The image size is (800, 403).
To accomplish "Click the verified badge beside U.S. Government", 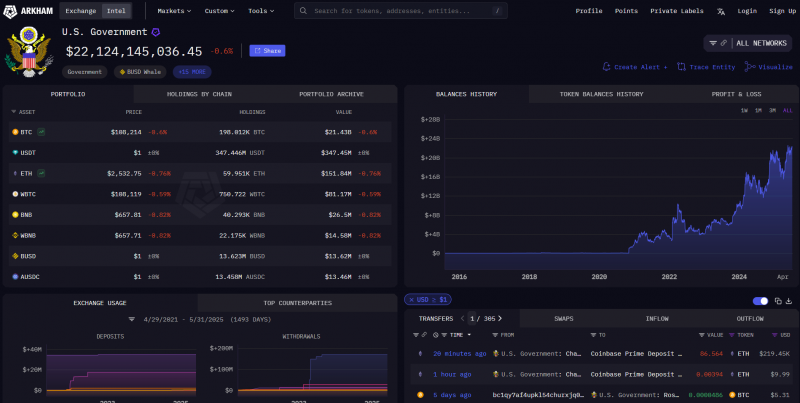I will click(154, 32).
